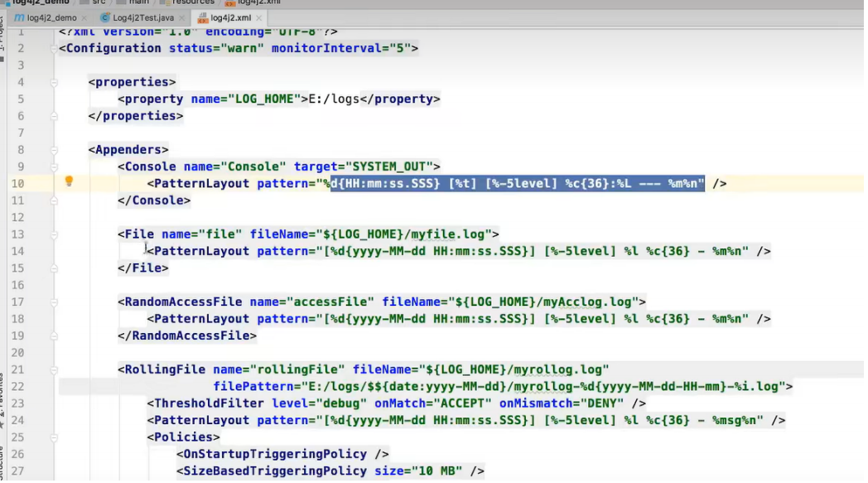Image resolution: width=868 pixels, height=483 pixels.
Task: Click the name="accessFile" attribute
Action: [x=311, y=302]
